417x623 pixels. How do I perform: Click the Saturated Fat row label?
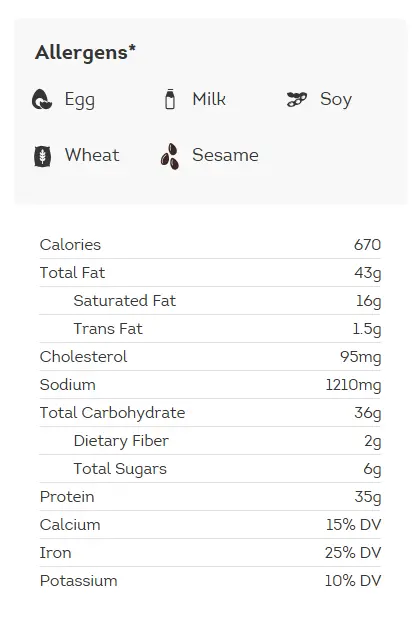pyautogui.click(x=125, y=301)
